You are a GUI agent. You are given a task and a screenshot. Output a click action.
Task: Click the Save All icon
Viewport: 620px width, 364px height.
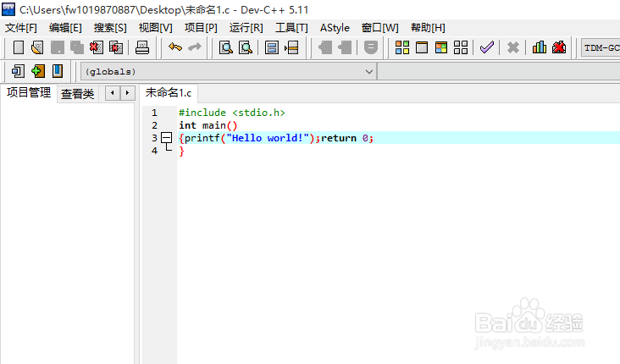pyautogui.click(x=77, y=47)
